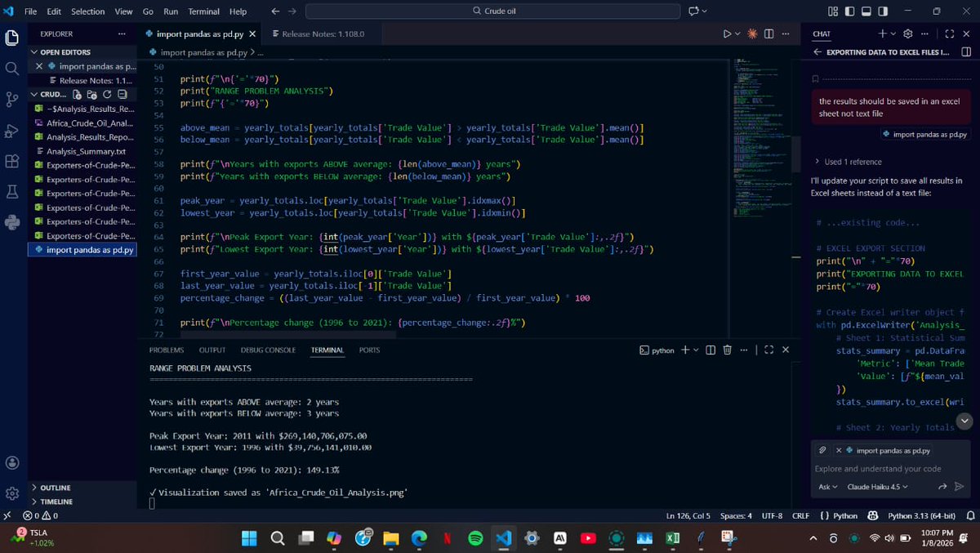Switch to the PROBLEMS panel tab
This screenshot has width=980, height=553.
coord(166,350)
